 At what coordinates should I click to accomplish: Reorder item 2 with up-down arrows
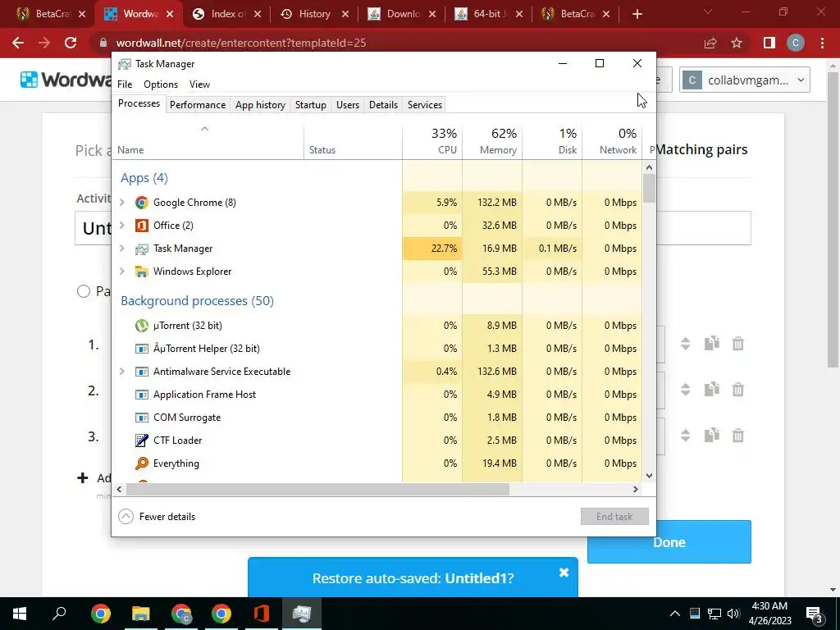click(685, 390)
